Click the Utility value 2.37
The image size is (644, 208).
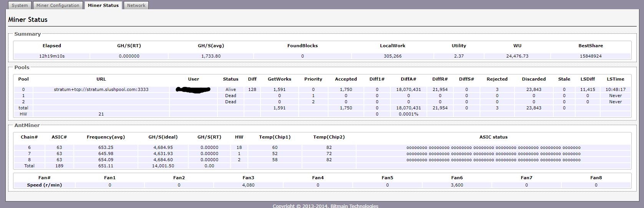[x=459, y=56]
